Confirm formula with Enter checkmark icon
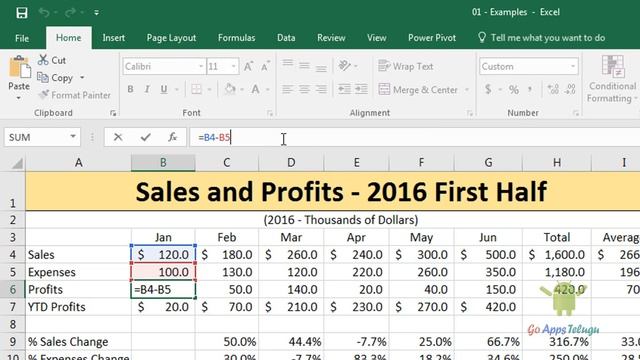Viewport: 640px width, 360px height. coord(145,137)
